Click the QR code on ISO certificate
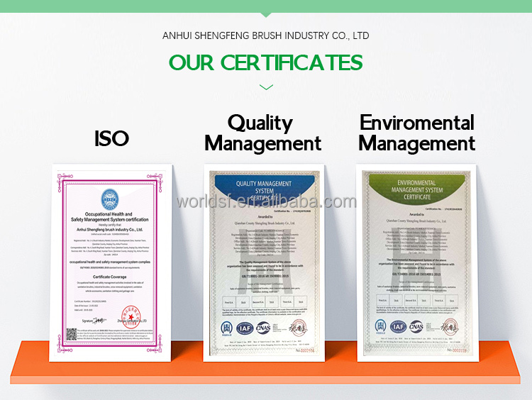The width and height of the screenshot is (532, 400). tap(71, 334)
